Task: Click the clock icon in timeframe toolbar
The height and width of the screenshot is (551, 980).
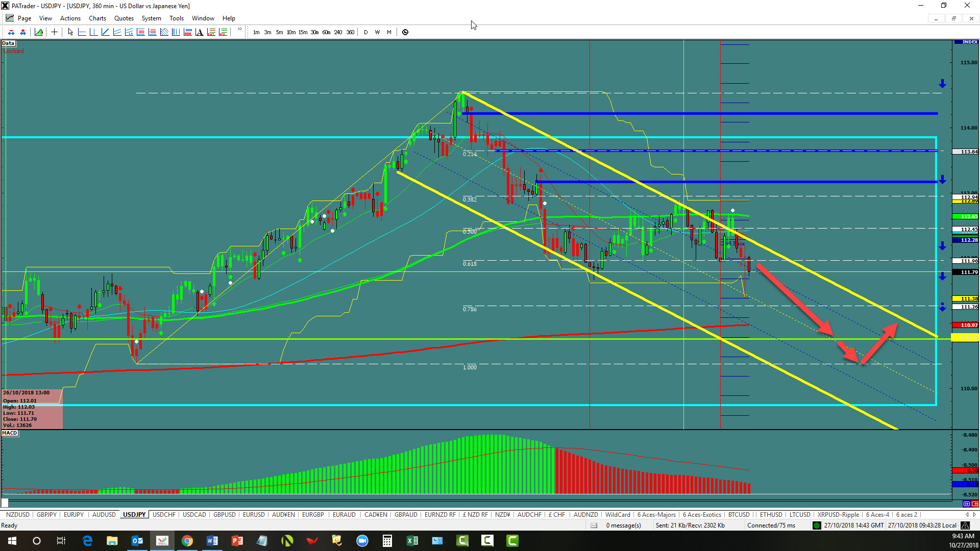Action: 405,32
